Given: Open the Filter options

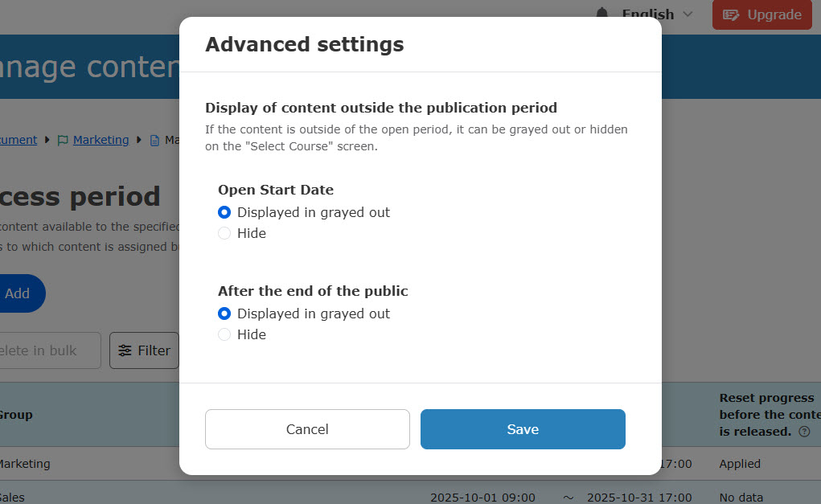Looking at the screenshot, I should pyautogui.click(x=145, y=350).
